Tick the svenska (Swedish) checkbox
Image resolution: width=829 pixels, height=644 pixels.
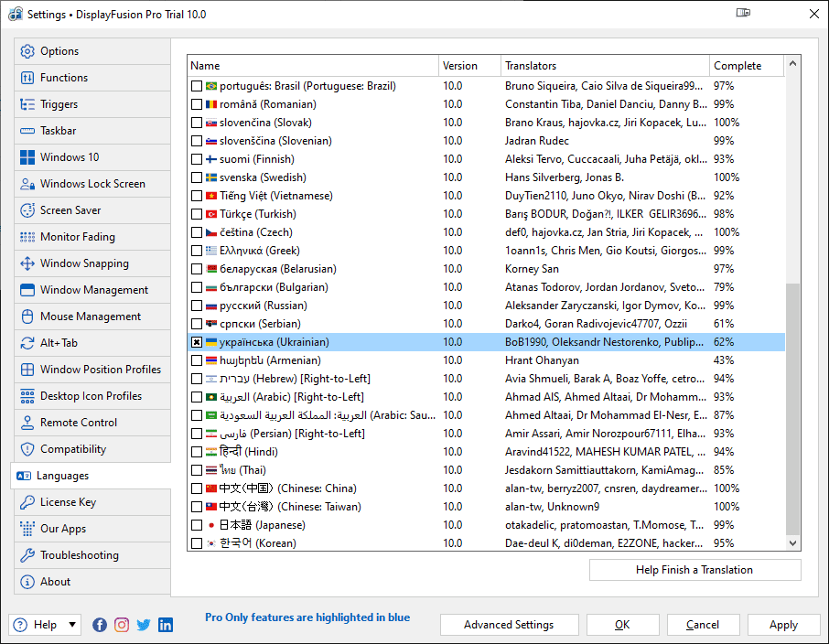coord(197,177)
